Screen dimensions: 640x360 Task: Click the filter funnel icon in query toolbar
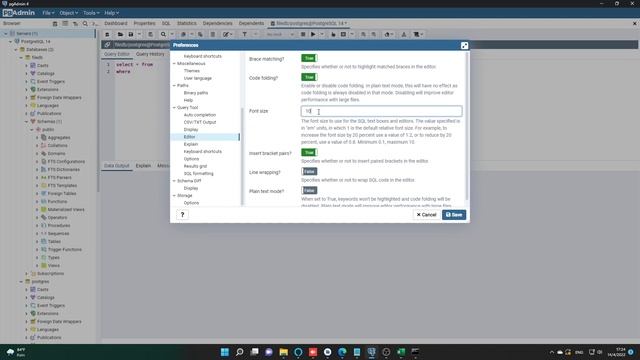click(244, 34)
